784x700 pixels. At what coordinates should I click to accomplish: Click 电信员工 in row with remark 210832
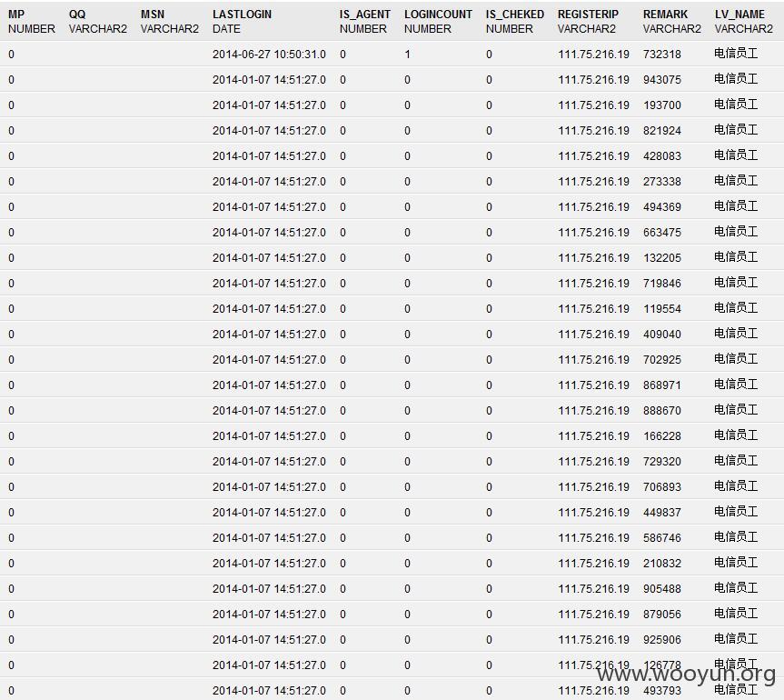pos(736,563)
